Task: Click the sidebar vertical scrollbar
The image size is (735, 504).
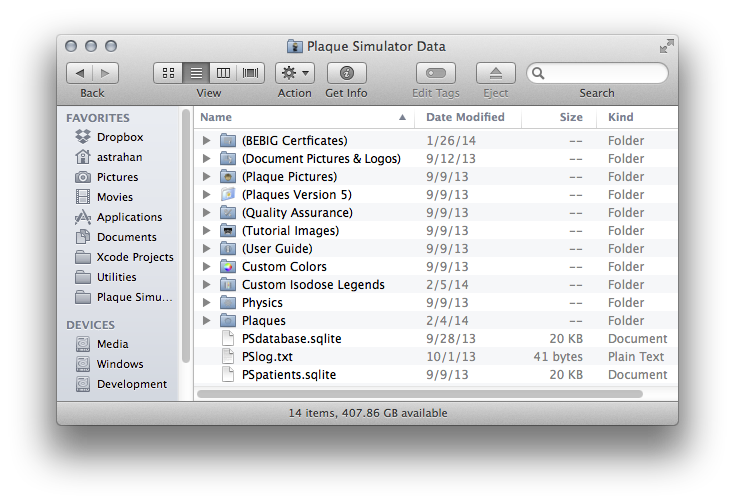Action: (x=186, y=236)
